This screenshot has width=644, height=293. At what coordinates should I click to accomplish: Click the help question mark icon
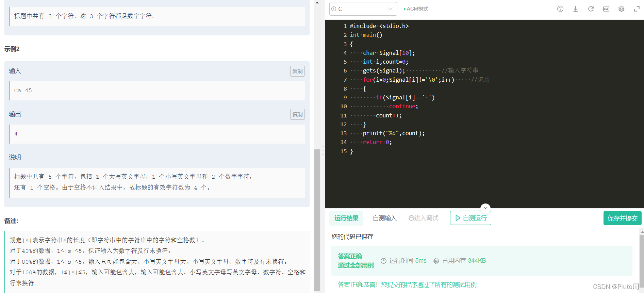(560, 9)
